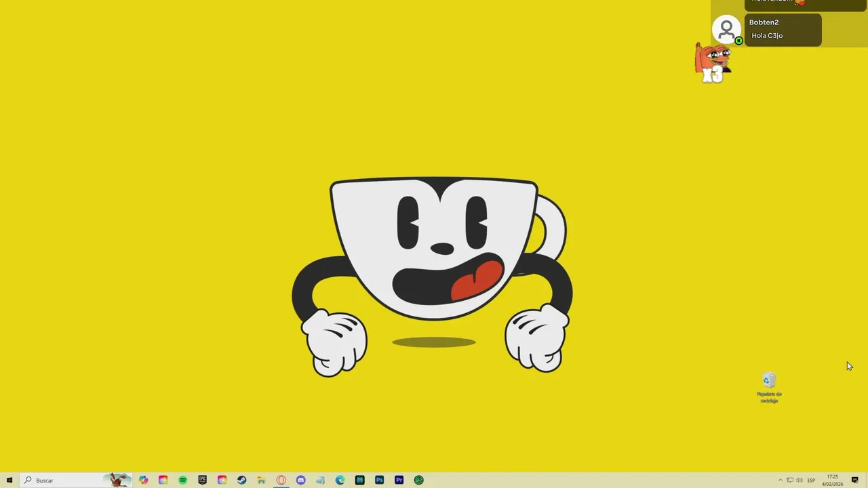The width and height of the screenshot is (868, 488).
Task: Open the volume control in system tray
Action: click(800, 480)
